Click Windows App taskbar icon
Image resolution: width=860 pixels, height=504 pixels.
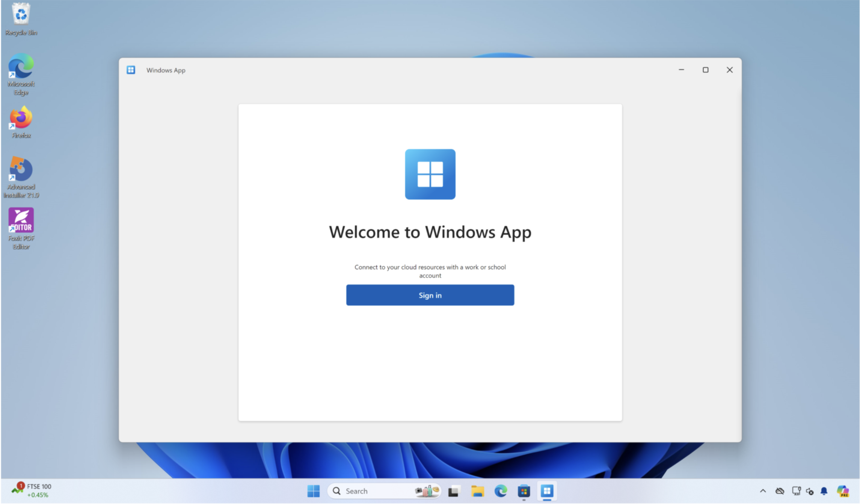pyautogui.click(x=547, y=491)
